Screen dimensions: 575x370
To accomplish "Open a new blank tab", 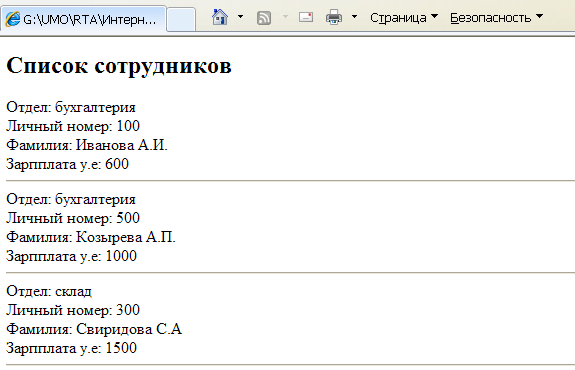I will click(181, 19).
